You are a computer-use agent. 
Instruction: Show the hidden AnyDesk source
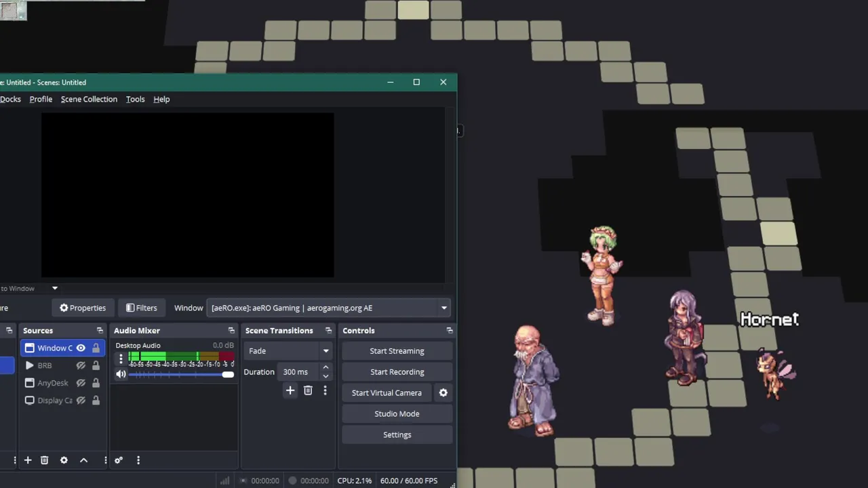[x=81, y=383]
